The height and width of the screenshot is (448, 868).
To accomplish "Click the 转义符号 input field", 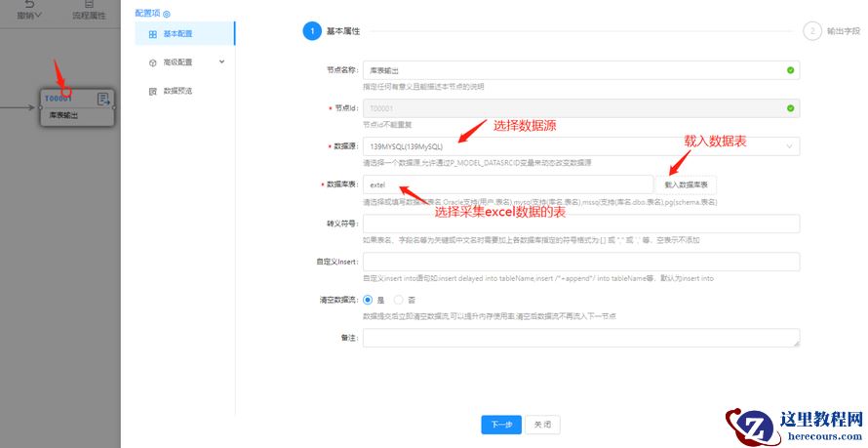I will [x=581, y=224].
